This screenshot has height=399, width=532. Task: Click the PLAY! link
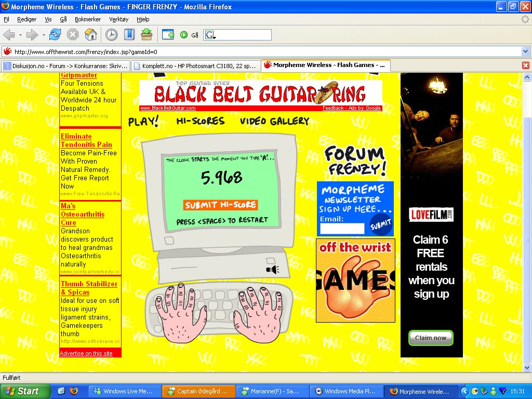143,121
